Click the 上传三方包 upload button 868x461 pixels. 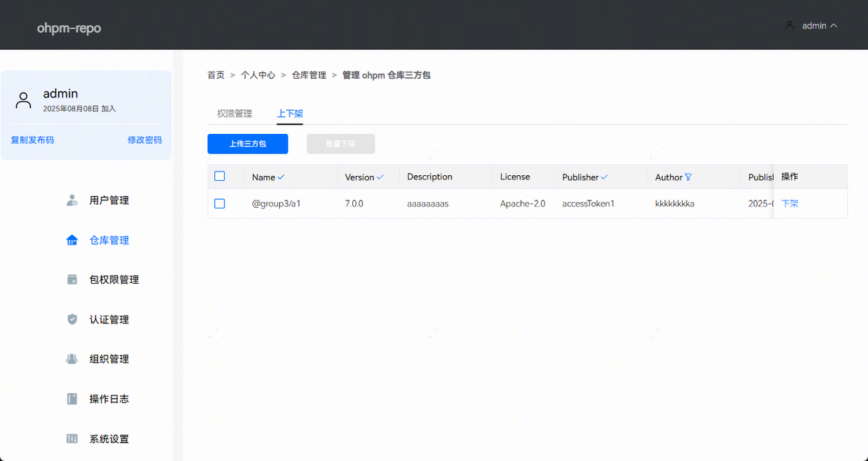tap(247, 144)
